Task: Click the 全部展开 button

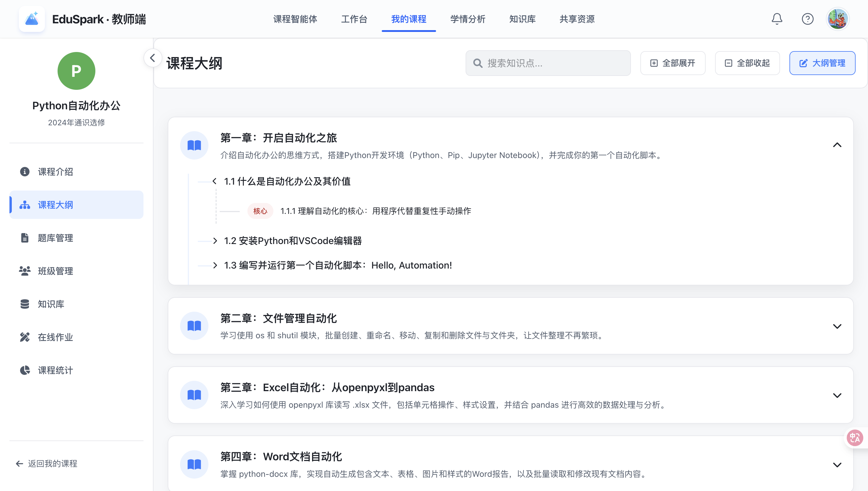Action: coord(673,63)
